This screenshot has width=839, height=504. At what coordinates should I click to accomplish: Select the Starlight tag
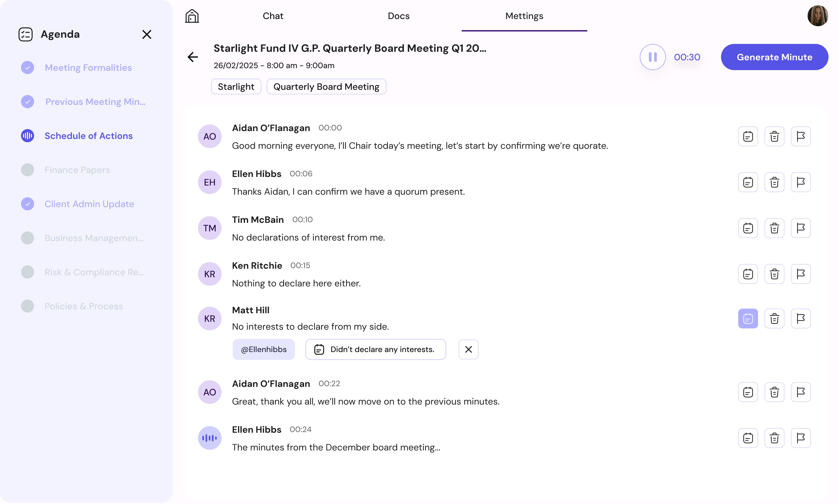[x=236, y=87]
